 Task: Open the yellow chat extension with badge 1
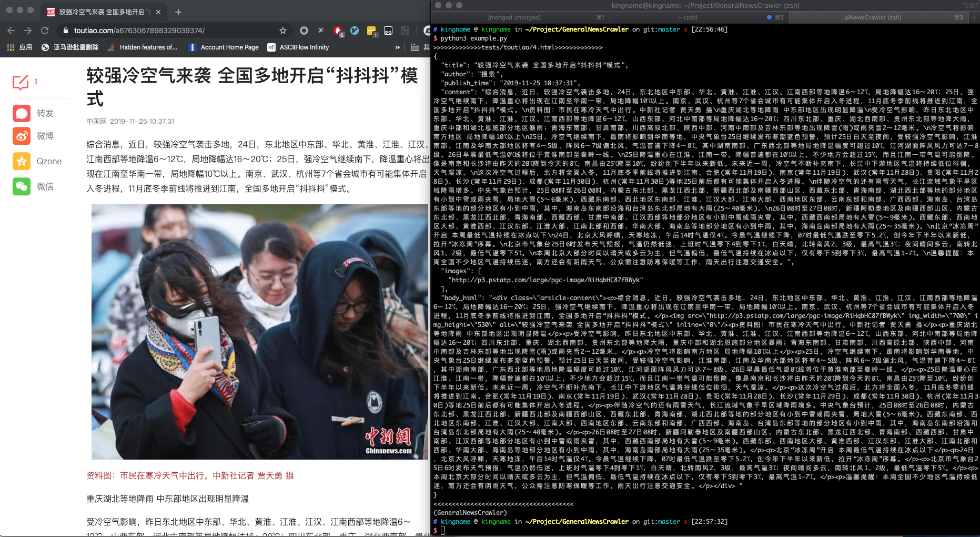click(x=372, y=31)
